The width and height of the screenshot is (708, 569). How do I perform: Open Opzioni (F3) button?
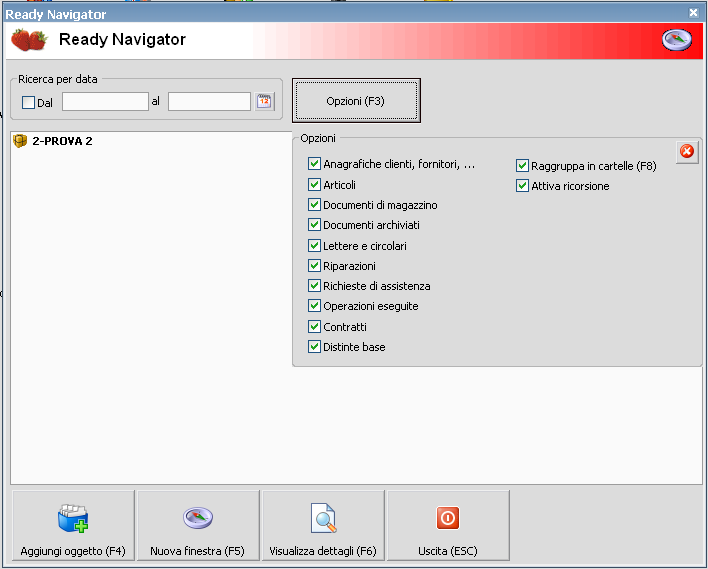(x=356, y=100)
